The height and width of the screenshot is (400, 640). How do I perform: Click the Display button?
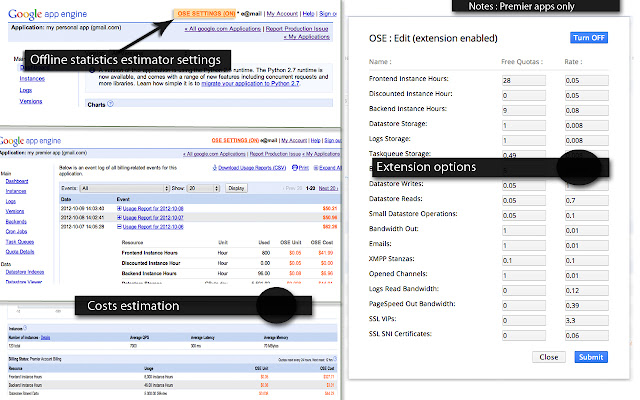[x=236, y=188]
